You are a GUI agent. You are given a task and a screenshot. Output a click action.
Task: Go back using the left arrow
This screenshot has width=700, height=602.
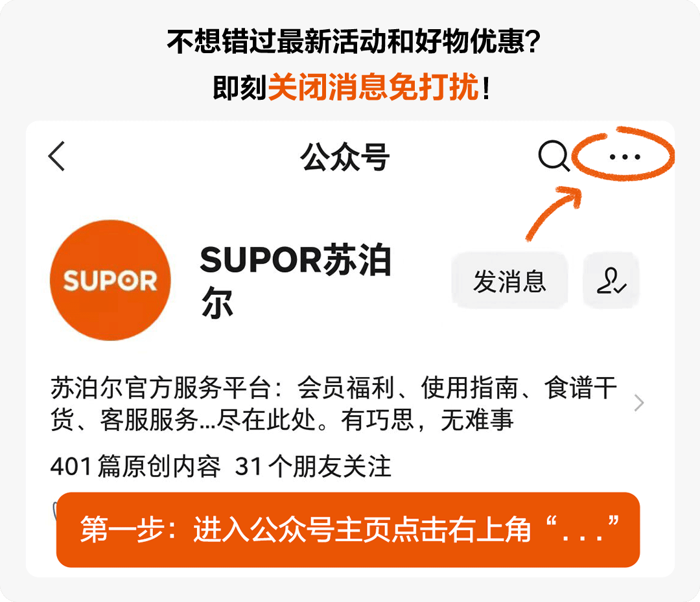tap(56, 156)
